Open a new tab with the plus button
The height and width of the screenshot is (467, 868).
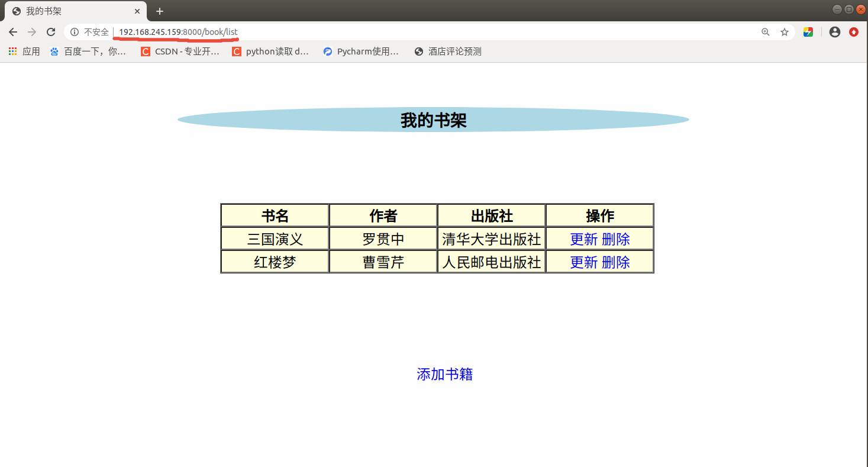click(159, 11)
